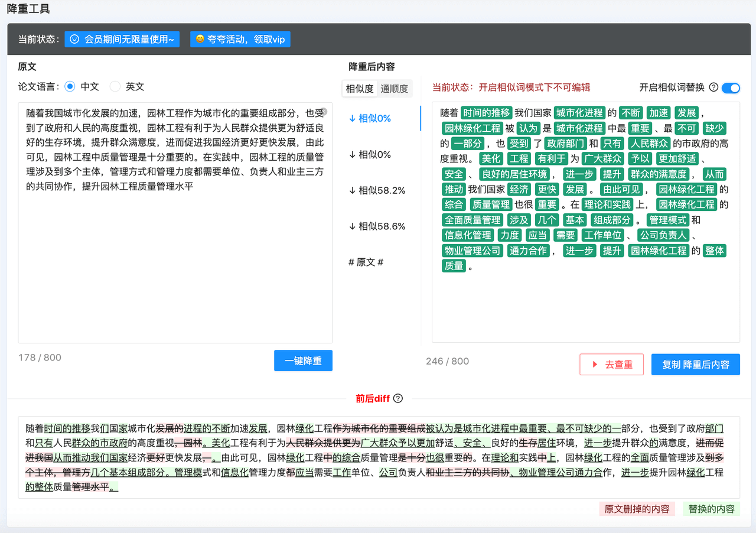Open the 物业管理公司 synonym word options
Viewport: 756px width, 533px height.
(x=472, y=251)
